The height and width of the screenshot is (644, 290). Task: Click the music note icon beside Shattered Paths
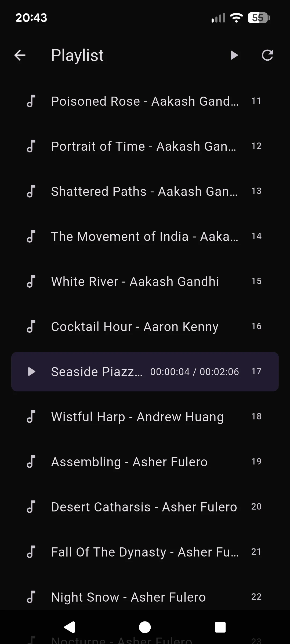click(31, 192)
